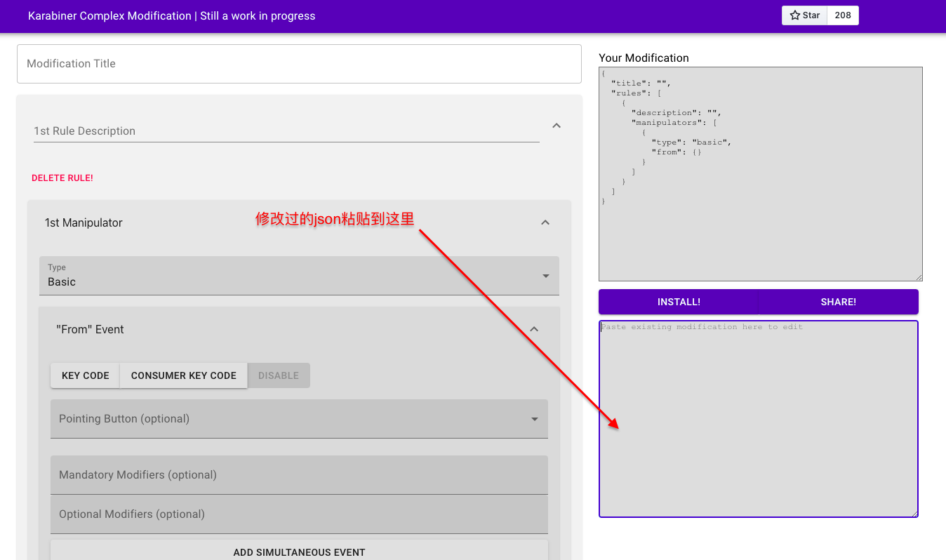Click the "1st Manipulator" heading text
The height and width of the screenshot is (560, 946).
point(84,222)
